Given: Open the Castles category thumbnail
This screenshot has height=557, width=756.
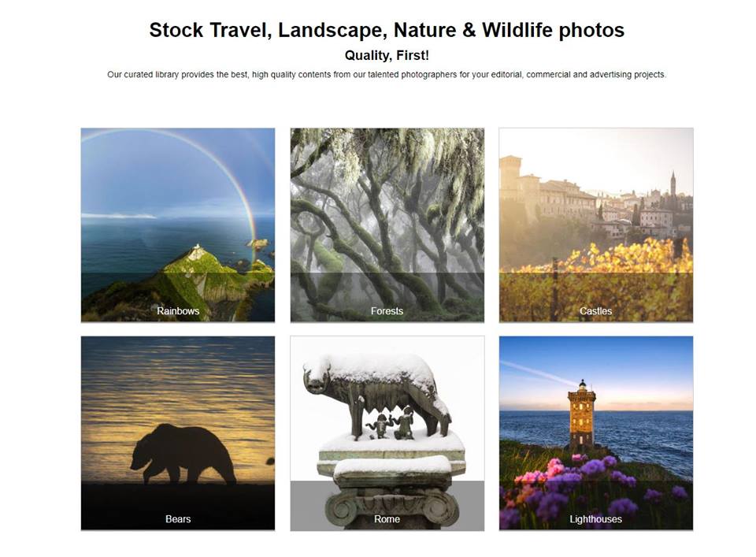Looking at the screenshot, I should [596, 225].
